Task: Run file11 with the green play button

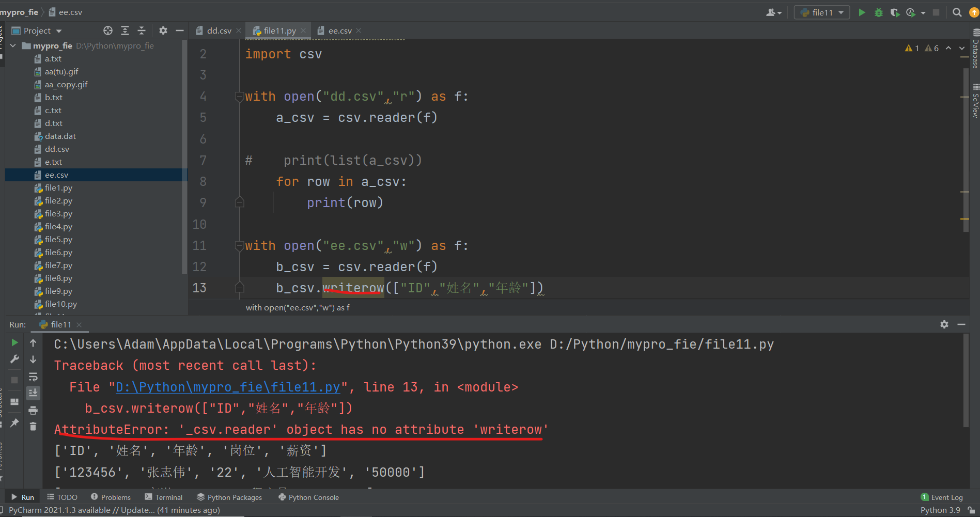Action: (862, 12)
